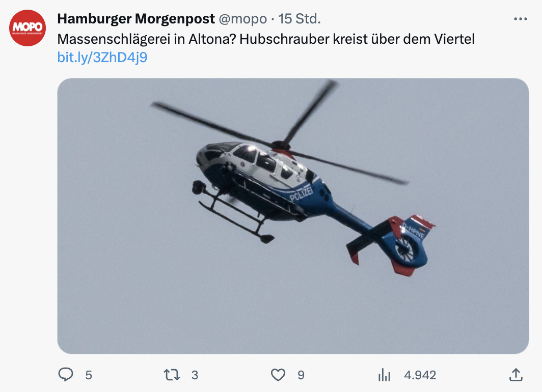Click the POLIZEI lettering in the photo
Screen dimensions: 542x392
tap(301, 194)
